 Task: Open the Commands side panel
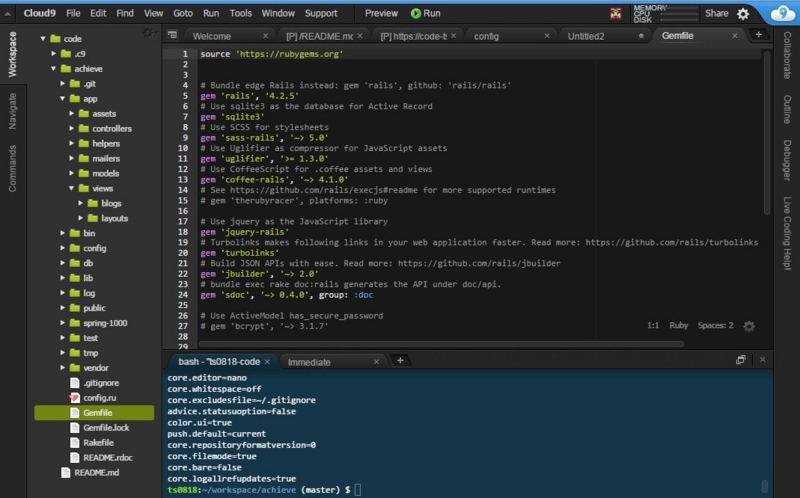point(12,169)
